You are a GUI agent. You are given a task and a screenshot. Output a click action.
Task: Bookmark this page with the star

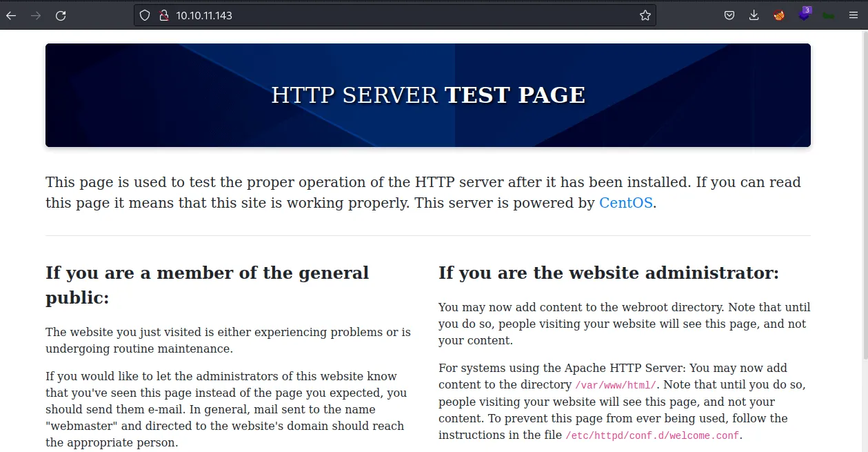pyautogui.click(x=644, y=14)
